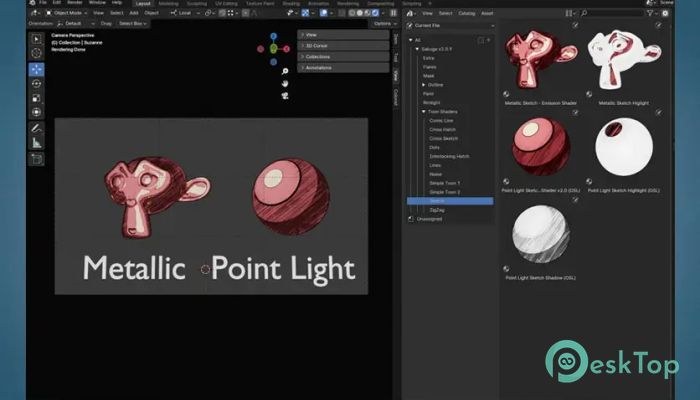The width and height of the screenshot is (700, 400).
Task: Click the pause render preview icon
Action: [393, 13]
